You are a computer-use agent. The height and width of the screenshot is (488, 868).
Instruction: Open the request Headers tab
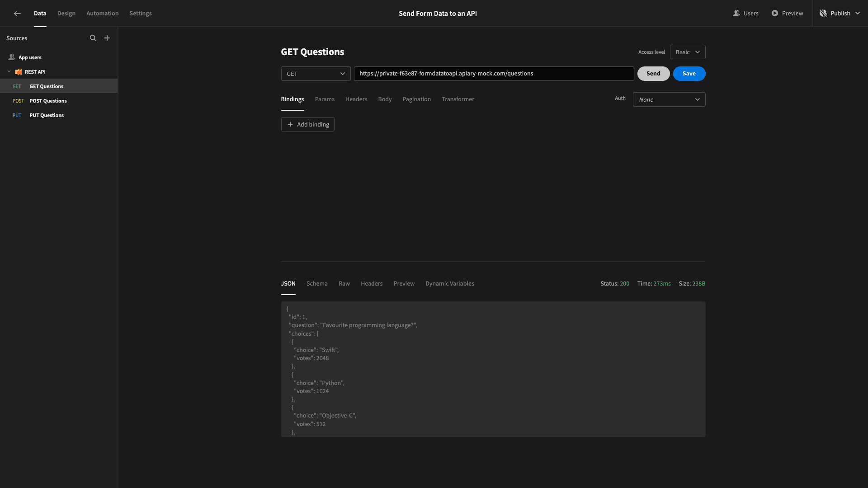356,99
